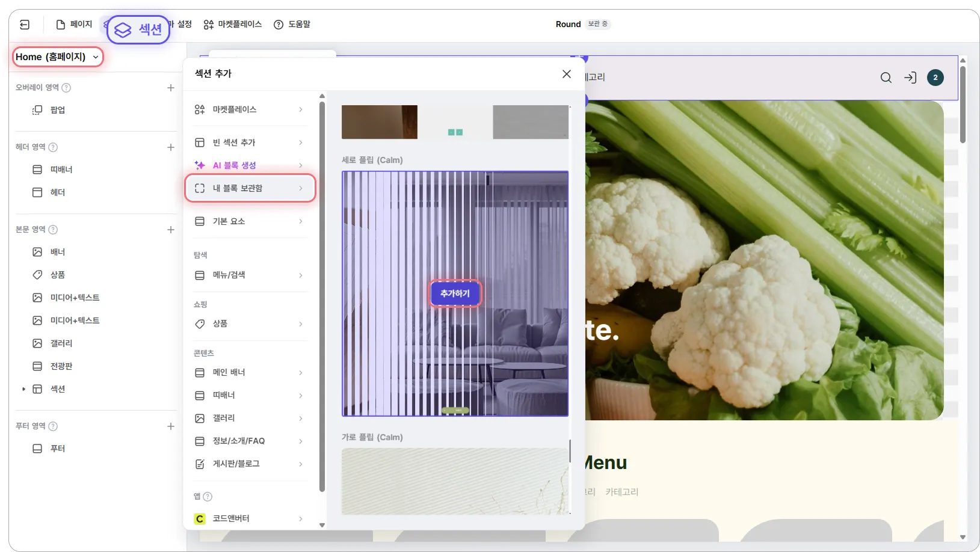Screen dimensions: 980x552
Task: Open 띠배너 in the 섹션 추가 list
Action: click(x=250, y=395)
